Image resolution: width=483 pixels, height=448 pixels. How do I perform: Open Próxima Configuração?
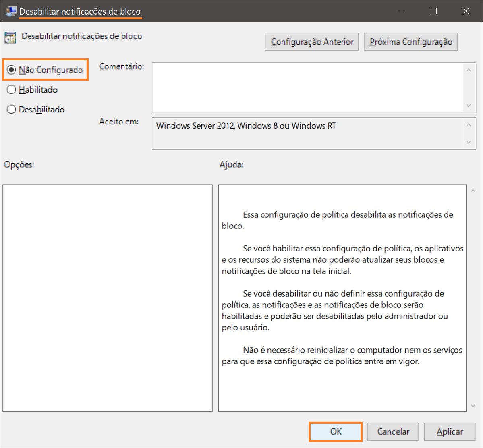(x=410, y=42)
